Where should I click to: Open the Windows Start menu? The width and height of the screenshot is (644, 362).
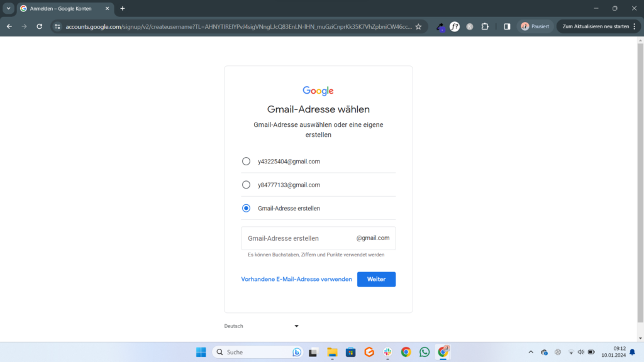click(x=201, y=352)
